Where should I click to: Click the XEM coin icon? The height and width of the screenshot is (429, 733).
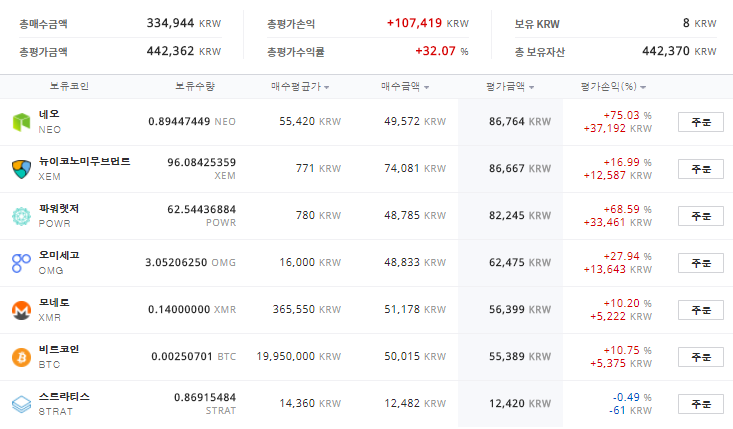tap(21, 169)
